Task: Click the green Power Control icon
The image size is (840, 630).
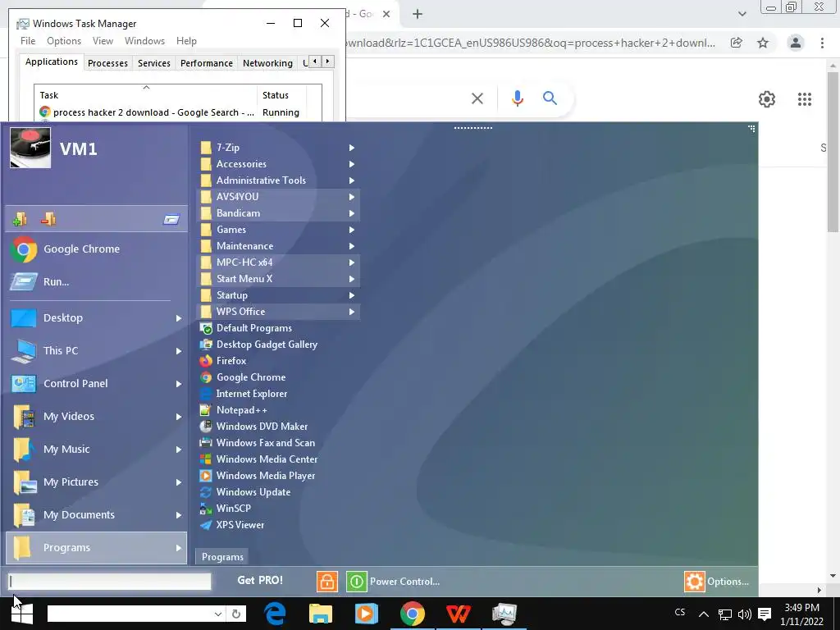Action: 356,582
